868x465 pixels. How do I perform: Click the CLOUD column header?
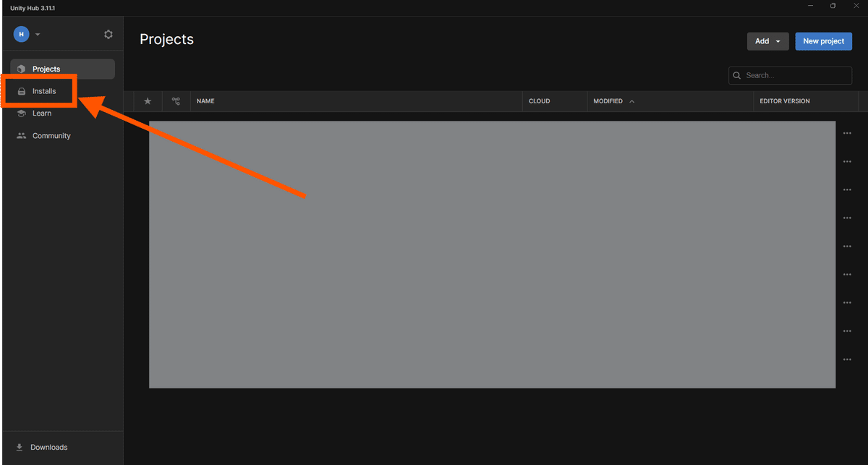(540, 101)
